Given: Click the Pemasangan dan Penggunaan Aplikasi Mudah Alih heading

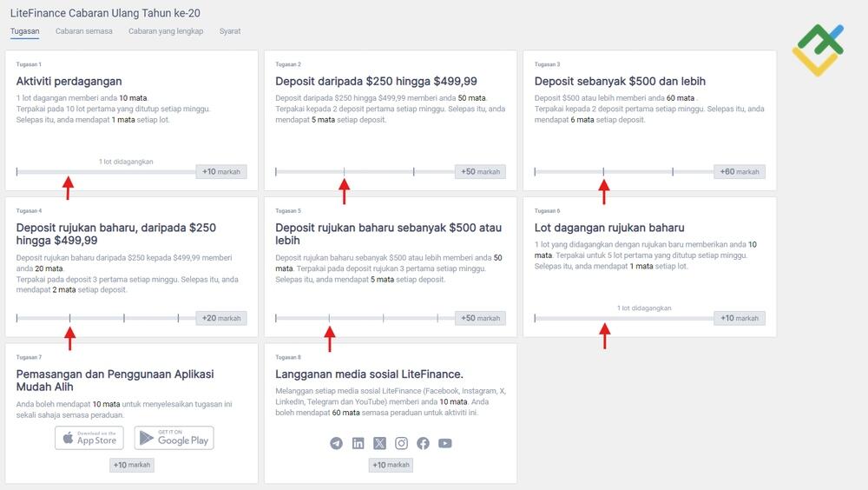Looking at the screenshot, I should (x=115, y=381).
